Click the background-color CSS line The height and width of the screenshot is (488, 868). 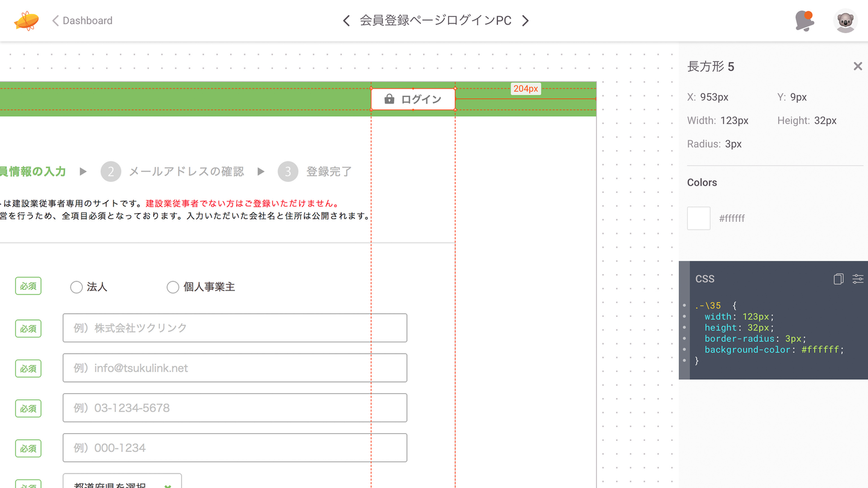coord(774,349)
